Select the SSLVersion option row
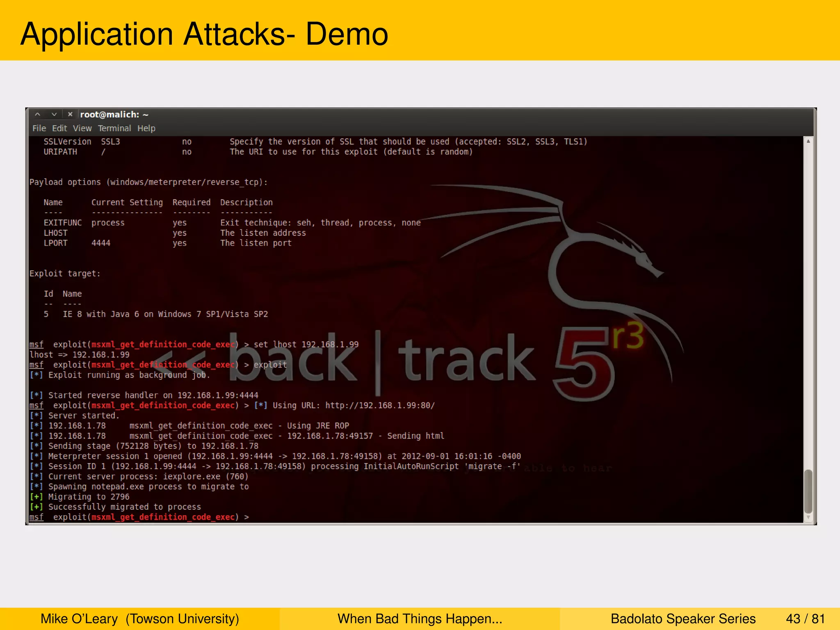This screenshot has height=630, width=840. click(x=315, y=142)
